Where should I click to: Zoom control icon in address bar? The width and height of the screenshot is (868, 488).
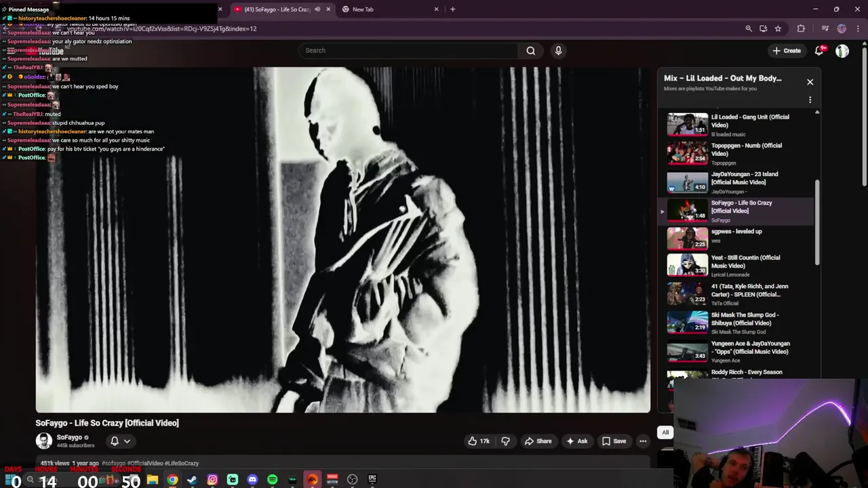(749, 28)
